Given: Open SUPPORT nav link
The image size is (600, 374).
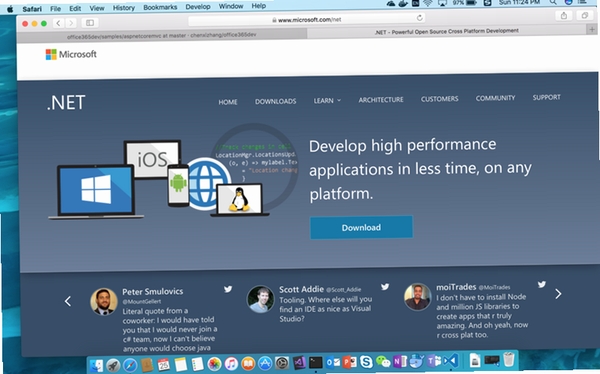Looking at the screenshot, I should click(x=546, y=97).
